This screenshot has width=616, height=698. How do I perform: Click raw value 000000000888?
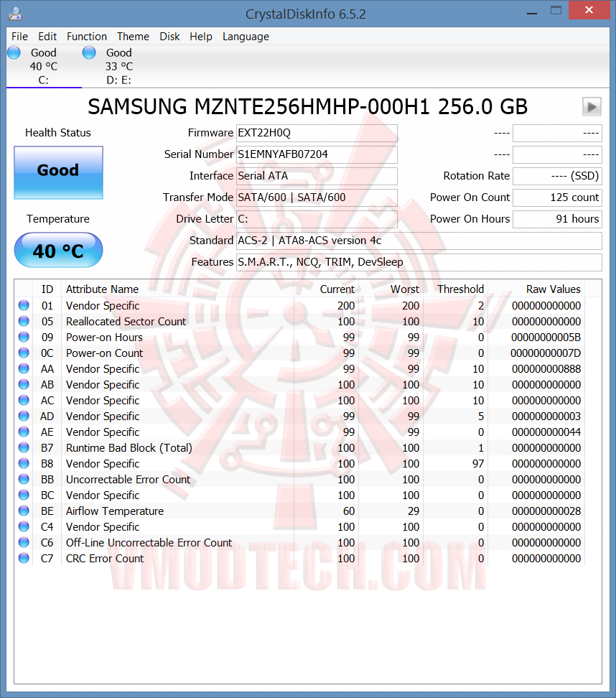click(x=546, y=369)
